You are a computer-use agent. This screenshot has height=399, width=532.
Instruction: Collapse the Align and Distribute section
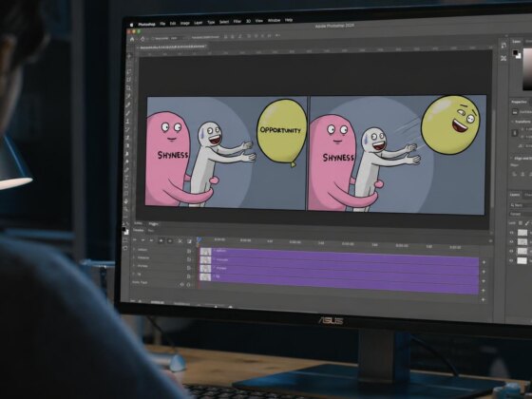point(511,158)
